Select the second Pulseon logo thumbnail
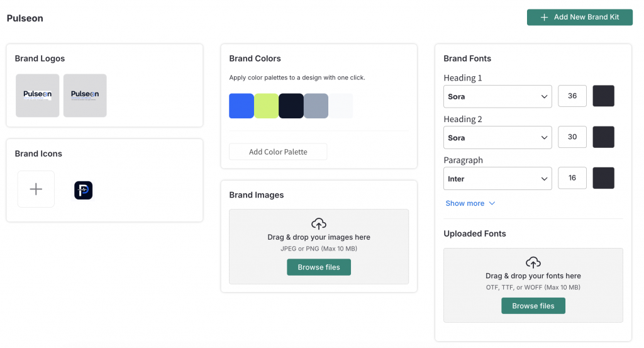 point(85,95)
